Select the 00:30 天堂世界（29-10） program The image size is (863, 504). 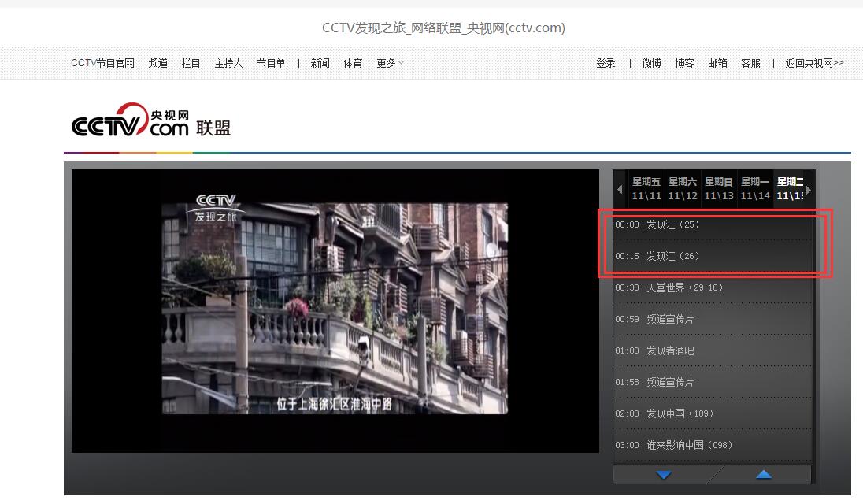[713, 287]
